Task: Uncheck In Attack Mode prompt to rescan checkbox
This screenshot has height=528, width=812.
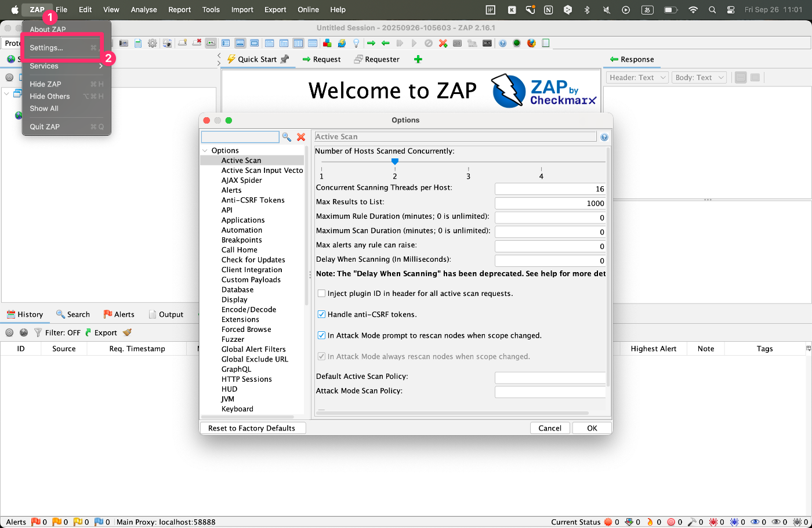Action: coord(321,335)
